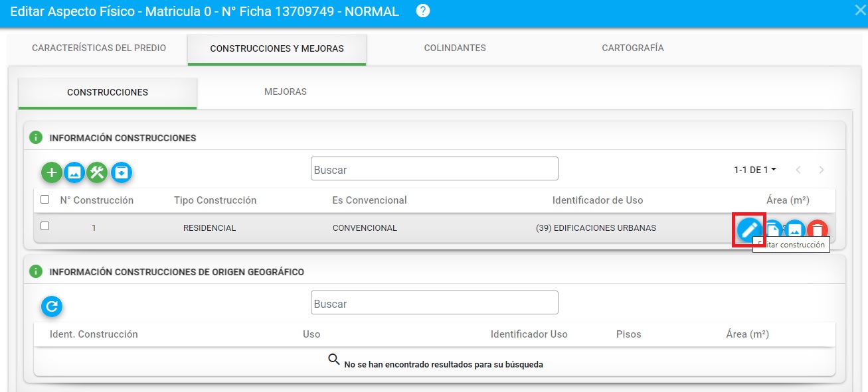Check the box for construction 1
Image resolution: width=868 pixels, height=392 pixels.
(x=44, y=226)
